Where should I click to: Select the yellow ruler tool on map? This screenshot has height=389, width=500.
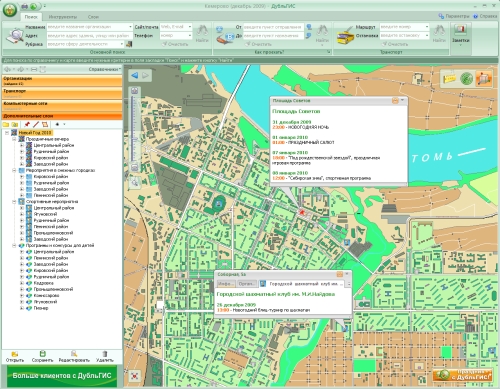(449, 79)
